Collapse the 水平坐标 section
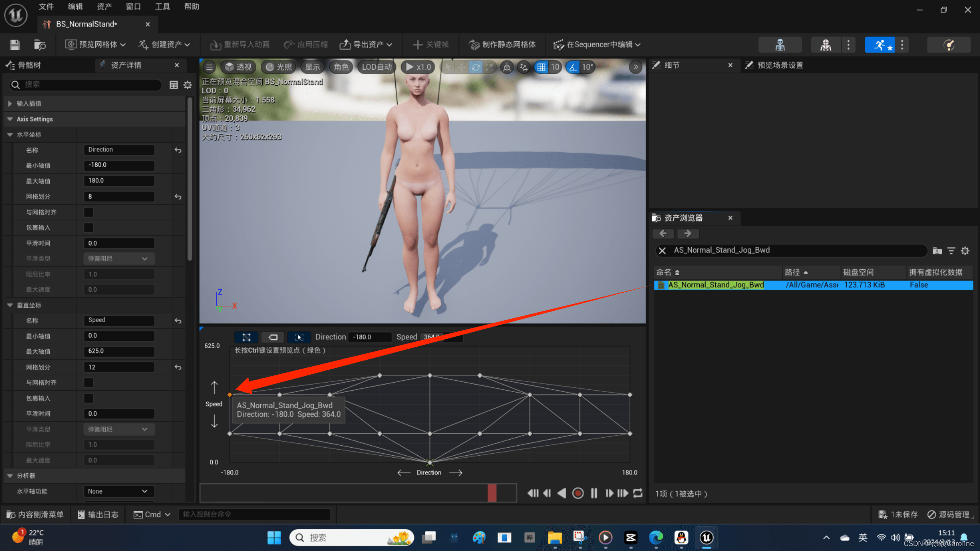 tap(10, 135)
